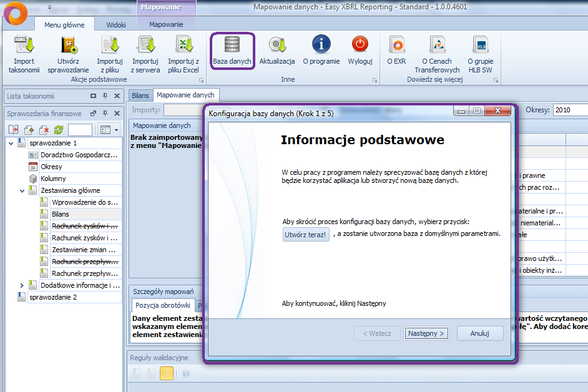Screen dimensions: 588x392
Task: Click Anuluj button in wizard
Action: coord(479,333)
